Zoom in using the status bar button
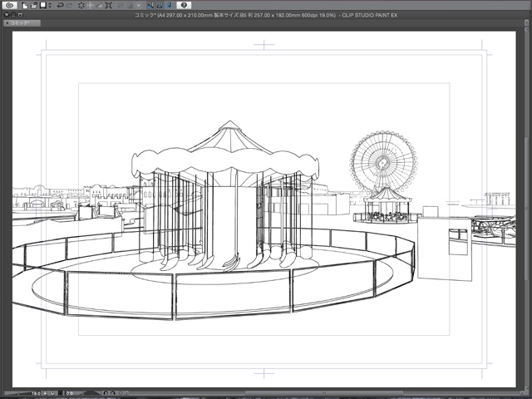The height and width of the screenshot is (399, 532). click(x=52, y=393)
